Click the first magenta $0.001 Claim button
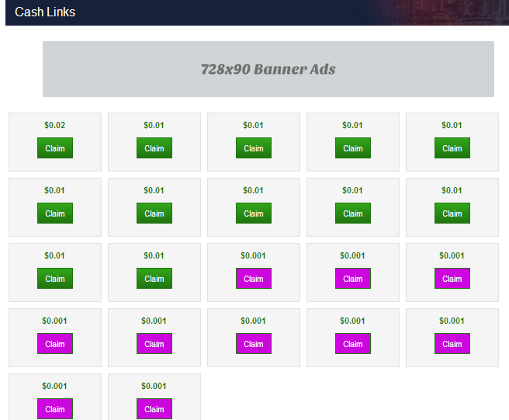The width and height of the screenshot is (509, 420). 254,279
